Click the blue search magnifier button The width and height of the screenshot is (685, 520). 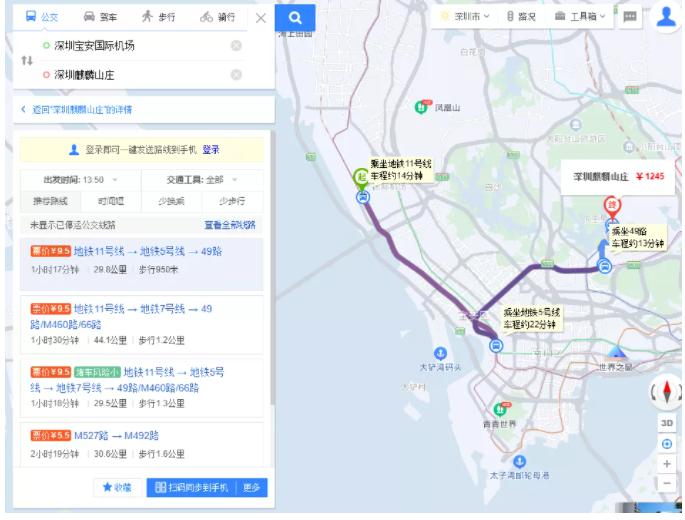coord(295,17)
